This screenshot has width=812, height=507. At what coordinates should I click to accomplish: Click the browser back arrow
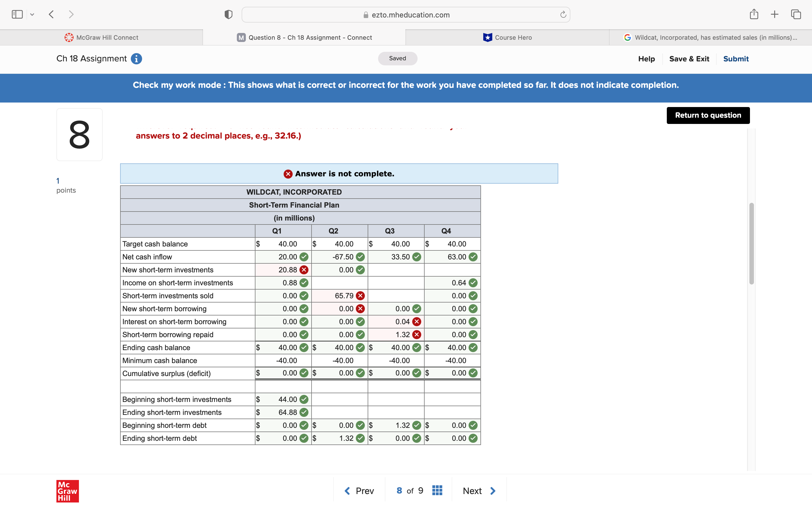pos(51,14)
